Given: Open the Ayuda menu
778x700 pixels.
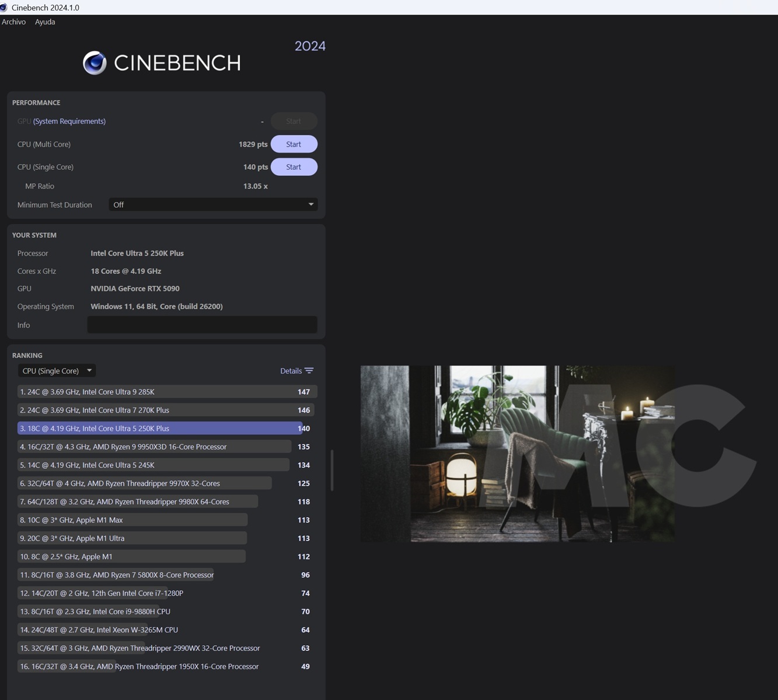Looking at the screenshot, I should click(45, 22).
